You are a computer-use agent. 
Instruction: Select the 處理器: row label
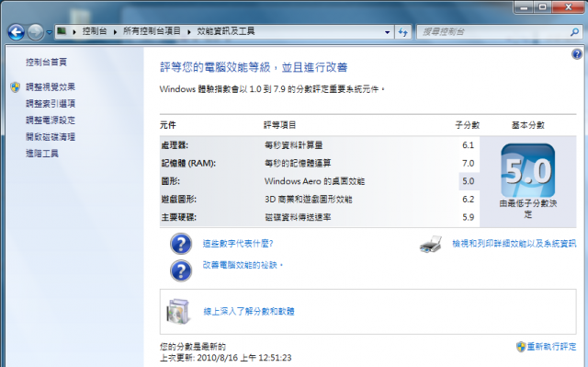(x=175, y=144)
